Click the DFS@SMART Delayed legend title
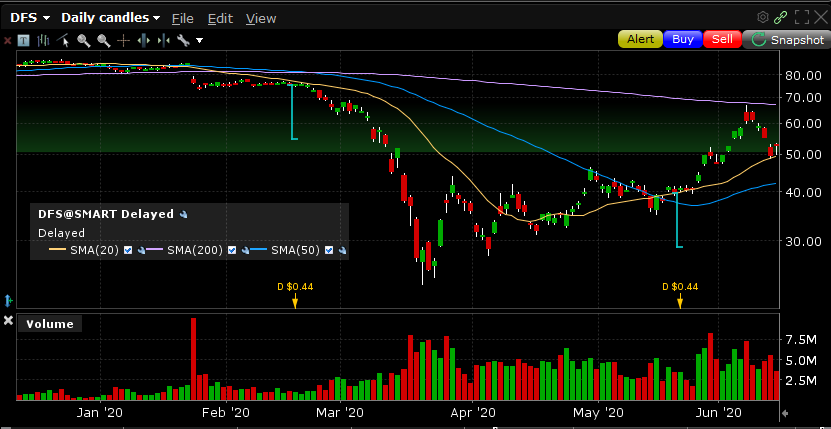Viewport: 831px width, 429px height. 105,214
